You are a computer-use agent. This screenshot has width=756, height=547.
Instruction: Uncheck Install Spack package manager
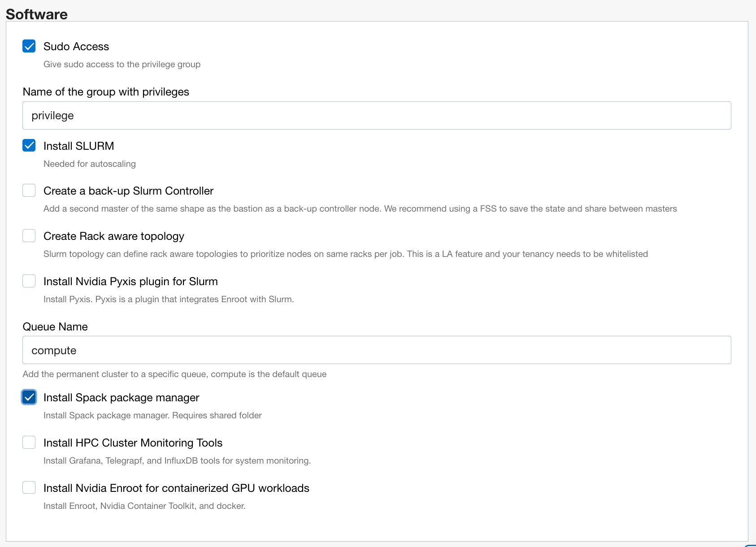[29, 397]
